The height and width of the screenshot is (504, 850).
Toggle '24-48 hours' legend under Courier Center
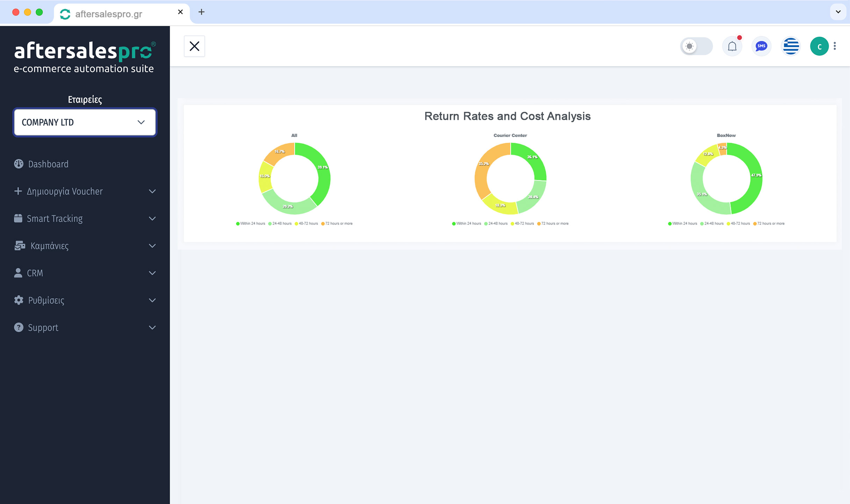496,224
